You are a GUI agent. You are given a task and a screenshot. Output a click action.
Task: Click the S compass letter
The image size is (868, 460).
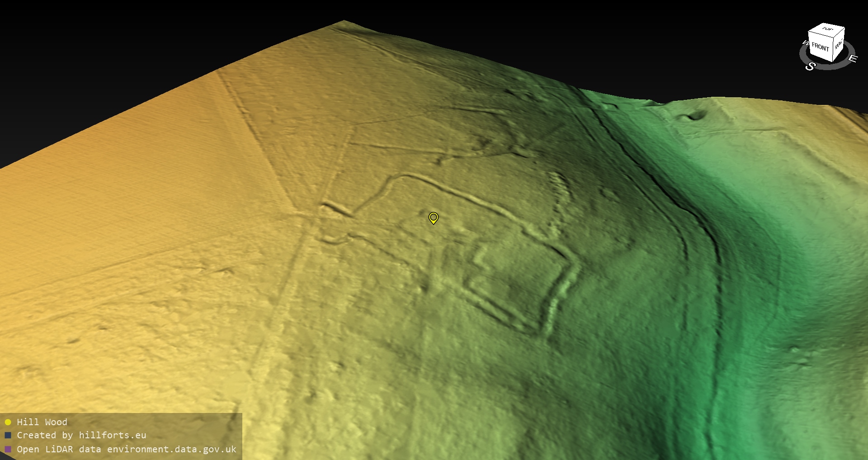click(810, 66)
